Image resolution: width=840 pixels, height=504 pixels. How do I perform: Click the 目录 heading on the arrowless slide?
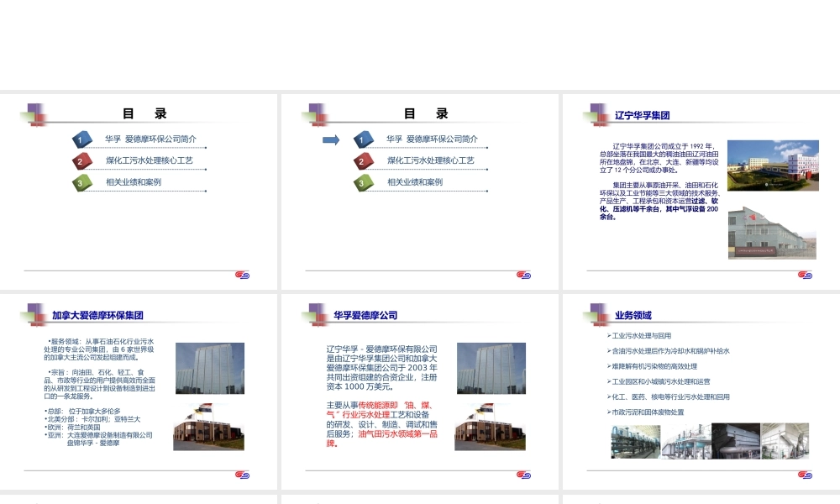click(144, 113)
